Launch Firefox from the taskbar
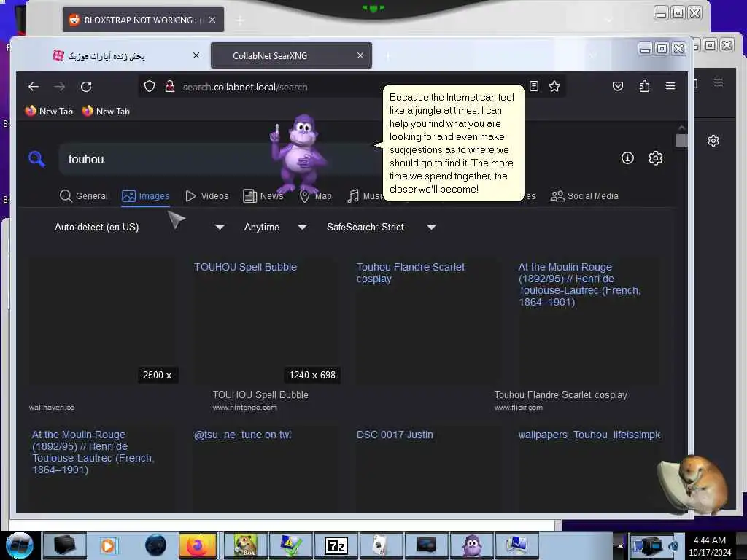Viewport: 747px width, 560px height. tap(197, 545)
